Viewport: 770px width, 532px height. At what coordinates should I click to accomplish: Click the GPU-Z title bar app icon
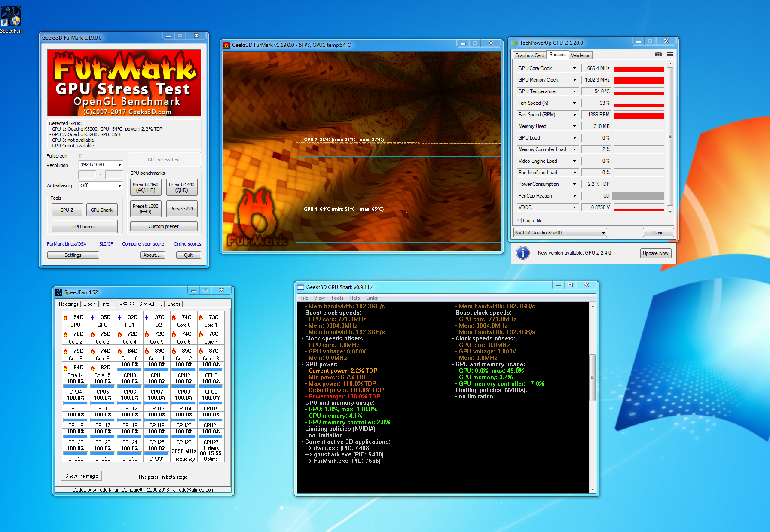pyautogui.click(x=515, y=43)
